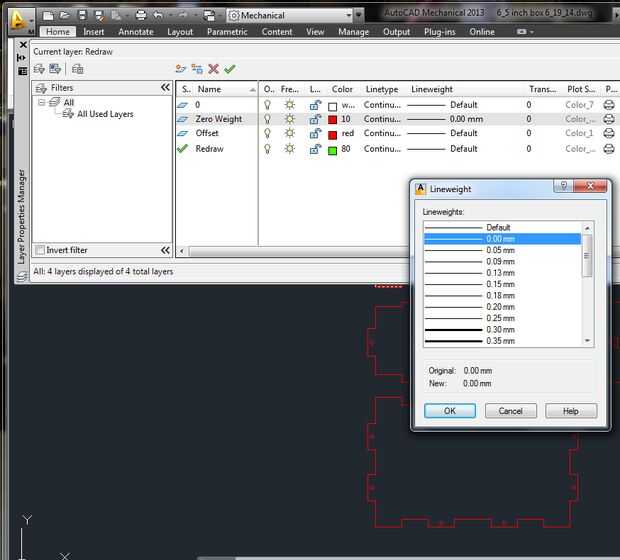Image resolution: width=620 pixels, height=560 pixels.
Task: Open Layer States Manager icon
Action: [x=78, y=69]
